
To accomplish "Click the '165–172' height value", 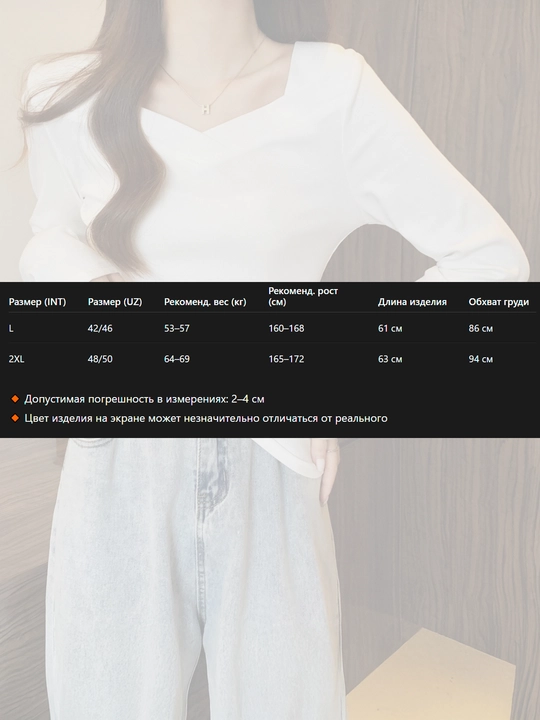I will 286,359.
